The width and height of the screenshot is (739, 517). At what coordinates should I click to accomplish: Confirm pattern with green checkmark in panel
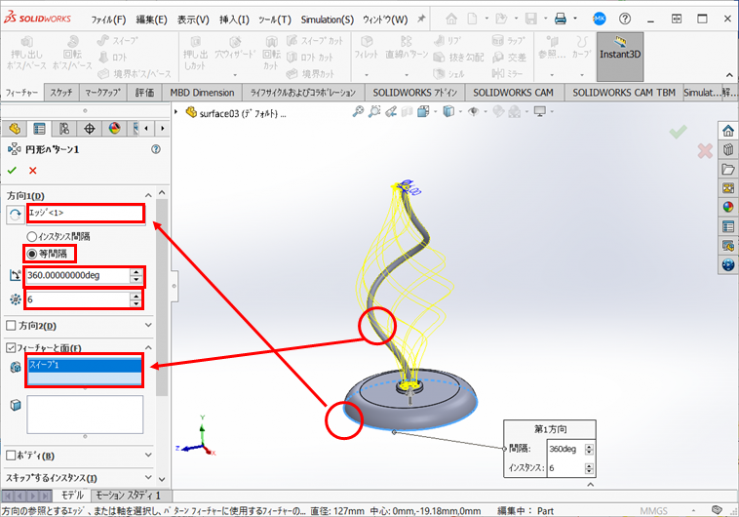pos(13,171)
